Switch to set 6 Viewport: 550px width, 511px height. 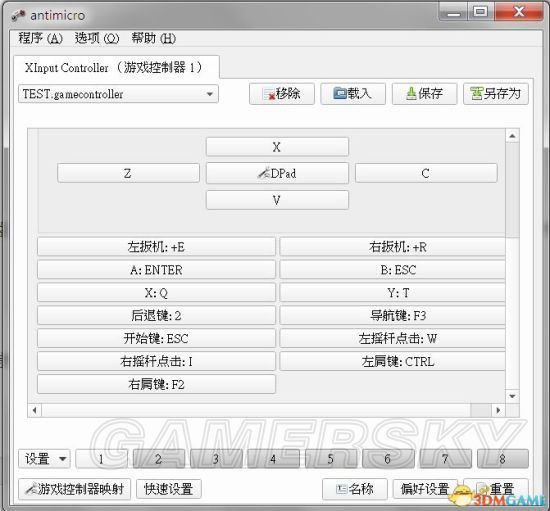pyautogui.click(x=388, y=459)
